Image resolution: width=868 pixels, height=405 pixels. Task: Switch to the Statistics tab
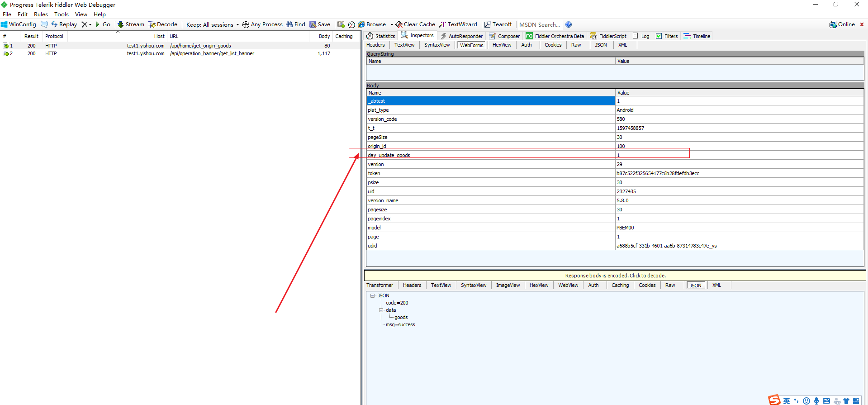click(381, 36)
